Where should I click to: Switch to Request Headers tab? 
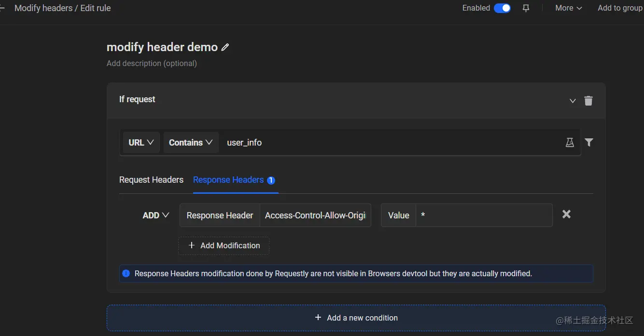(x=151, y=180)
